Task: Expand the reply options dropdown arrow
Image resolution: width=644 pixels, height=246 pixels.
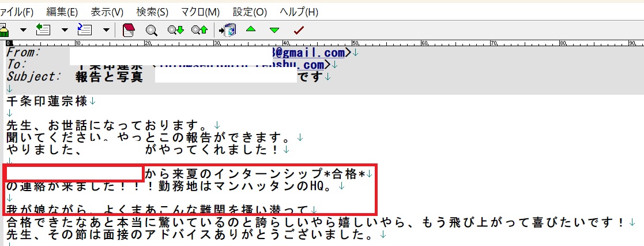Action: 65,30
